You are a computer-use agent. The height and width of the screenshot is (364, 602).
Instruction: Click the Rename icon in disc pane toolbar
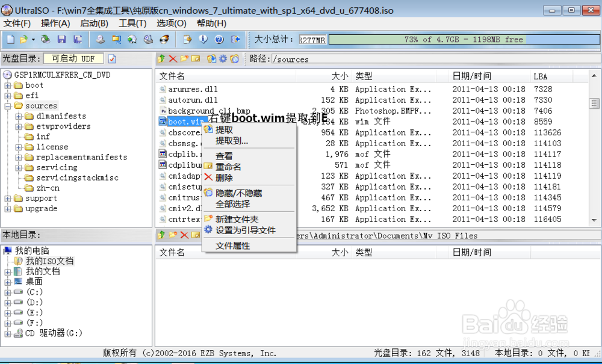[x=196, y=59]
